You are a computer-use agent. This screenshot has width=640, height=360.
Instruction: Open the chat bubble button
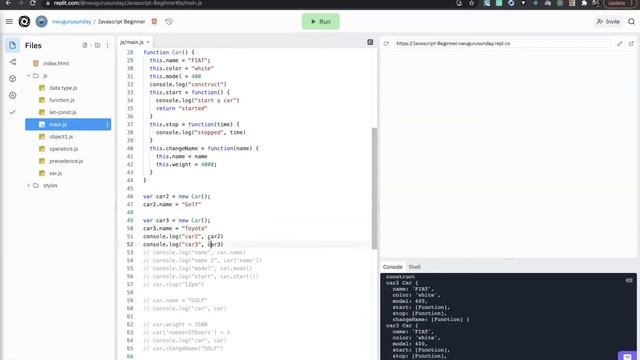click(627, 356)
